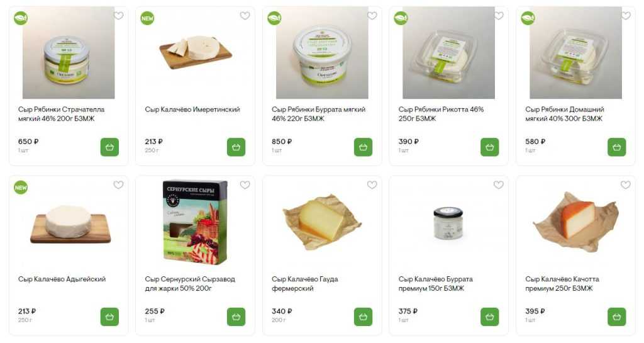The image size is (644, 343).
Task: Mark Сернурский Сырзавод cheese as favorite
Action: pyautogui.click(x=245, y=185)
